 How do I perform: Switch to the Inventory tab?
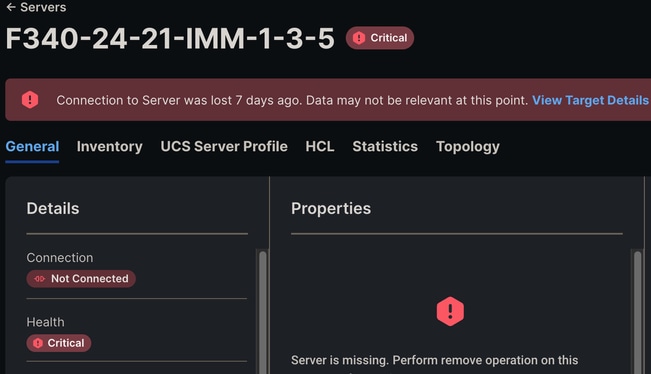(x=110, y=147)
